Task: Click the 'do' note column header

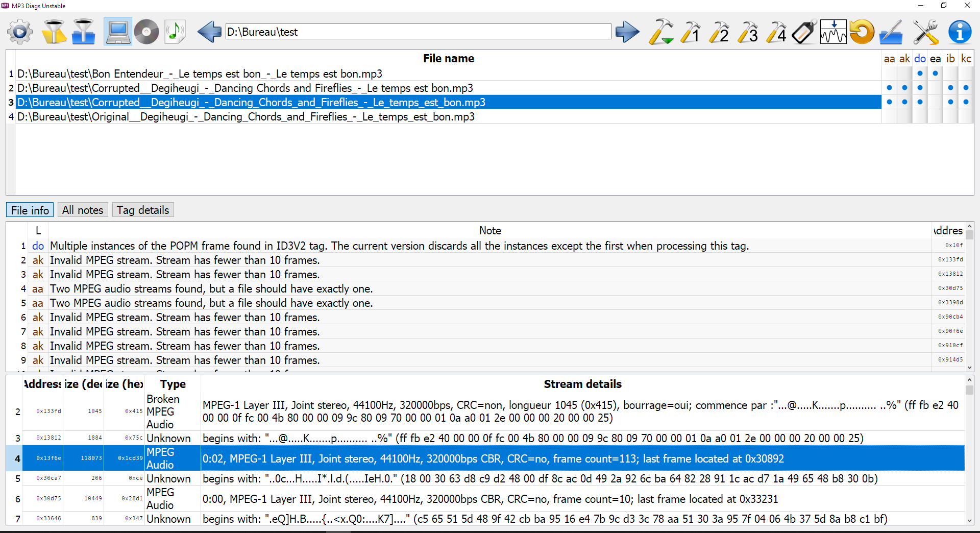Action: pyautogui.click(x=920, y=59)
